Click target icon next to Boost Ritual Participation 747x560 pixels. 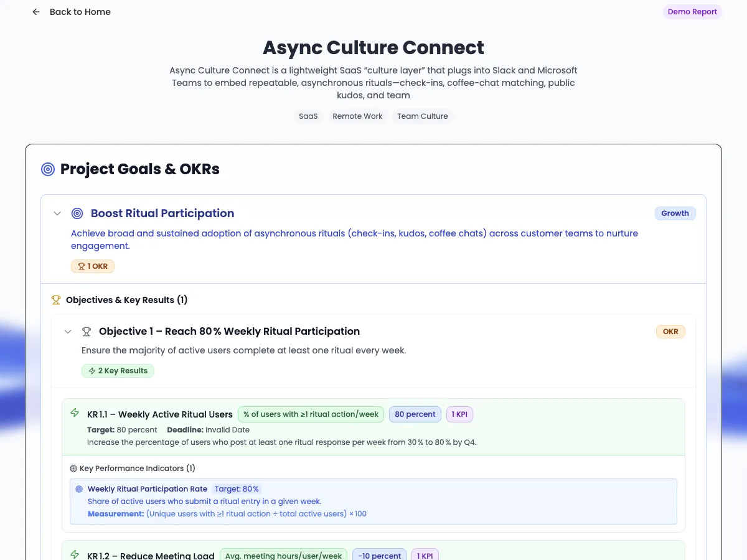point(77,213)
